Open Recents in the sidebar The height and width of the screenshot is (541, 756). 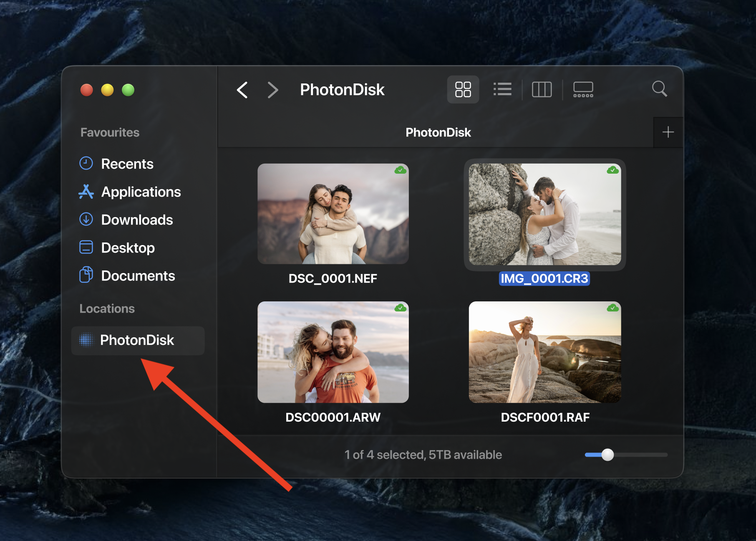(x=127, y=164)
